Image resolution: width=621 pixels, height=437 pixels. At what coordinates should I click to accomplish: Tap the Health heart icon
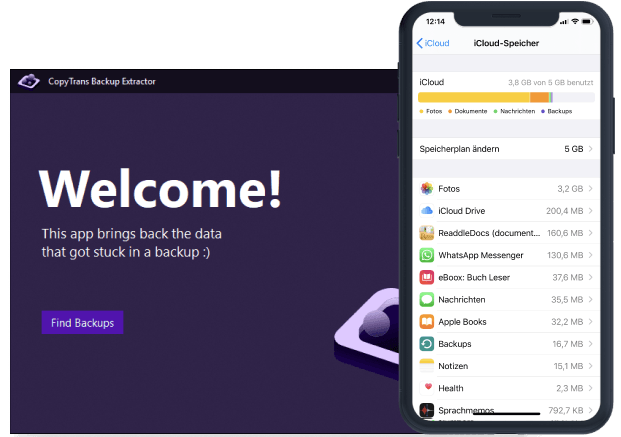[x=427, y=388]
